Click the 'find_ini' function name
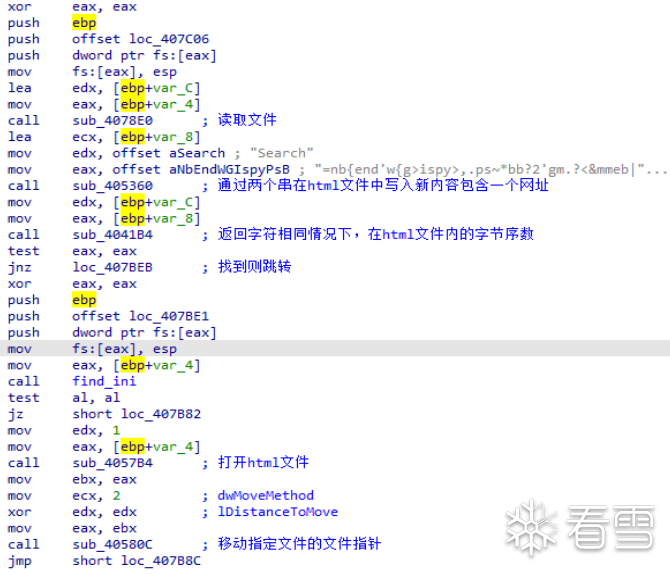This screenshot has height=574, width=670. tap(104, 381)
